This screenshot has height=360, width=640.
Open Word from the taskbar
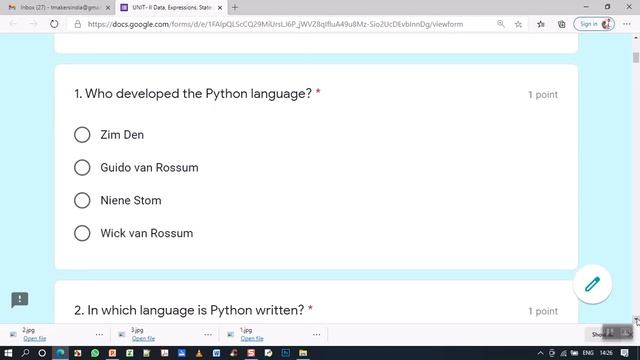pos(216,353)
